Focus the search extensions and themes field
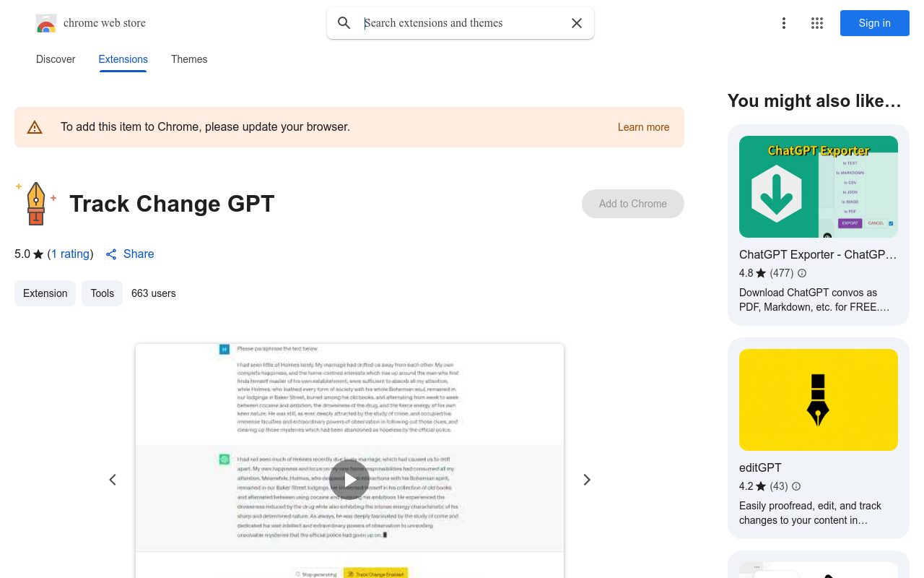Screen dimensions: 924x578 tap(462, 23)
